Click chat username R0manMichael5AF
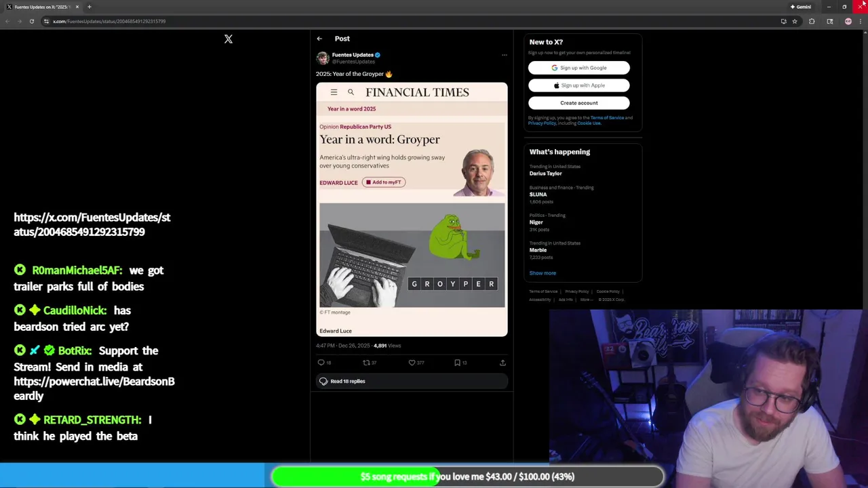Screen dimensions: 868x488 click(77, 270)
